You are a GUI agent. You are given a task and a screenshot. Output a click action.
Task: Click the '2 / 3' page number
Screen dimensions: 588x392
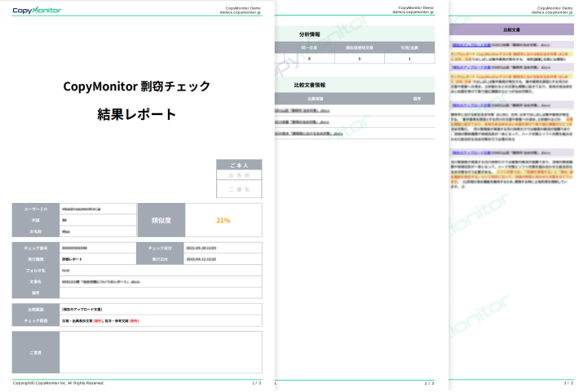coord(429,383)
